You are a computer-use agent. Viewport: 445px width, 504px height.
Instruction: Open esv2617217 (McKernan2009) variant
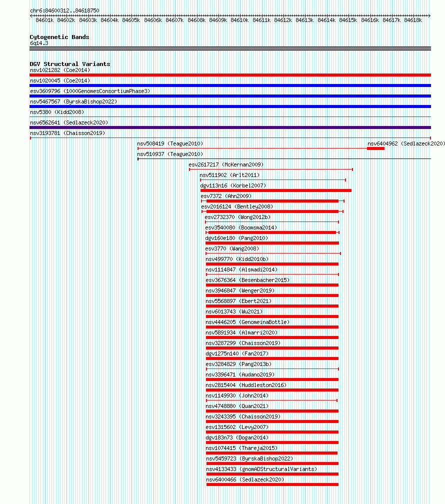226,164
